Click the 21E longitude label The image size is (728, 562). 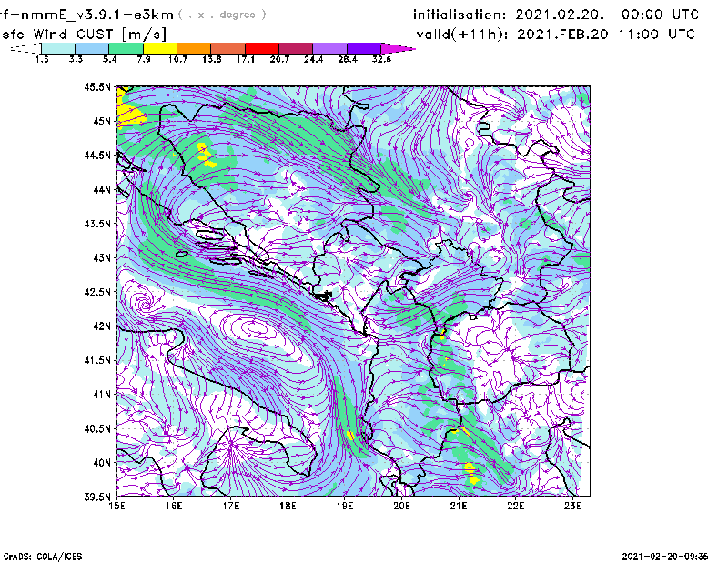click(459, 506)
